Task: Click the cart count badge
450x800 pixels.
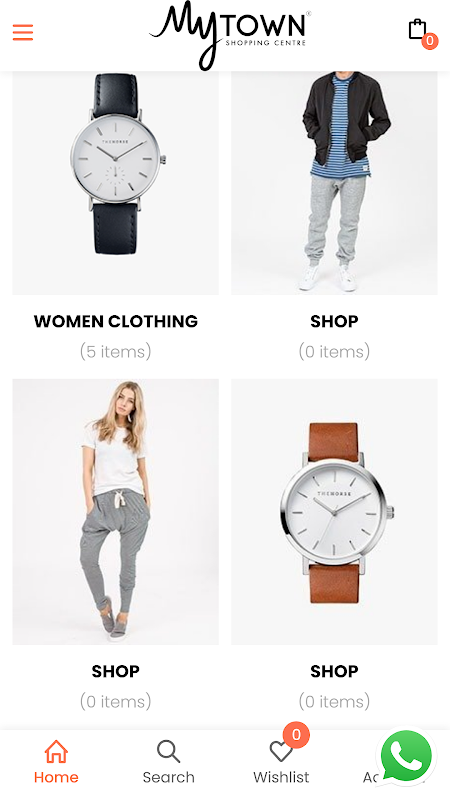Action: (x=430, y=41)
